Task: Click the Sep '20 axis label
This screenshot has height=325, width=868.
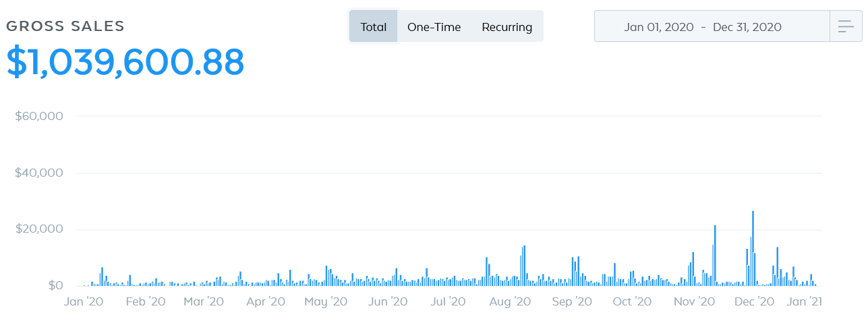Action: click(x=572, y=301)
